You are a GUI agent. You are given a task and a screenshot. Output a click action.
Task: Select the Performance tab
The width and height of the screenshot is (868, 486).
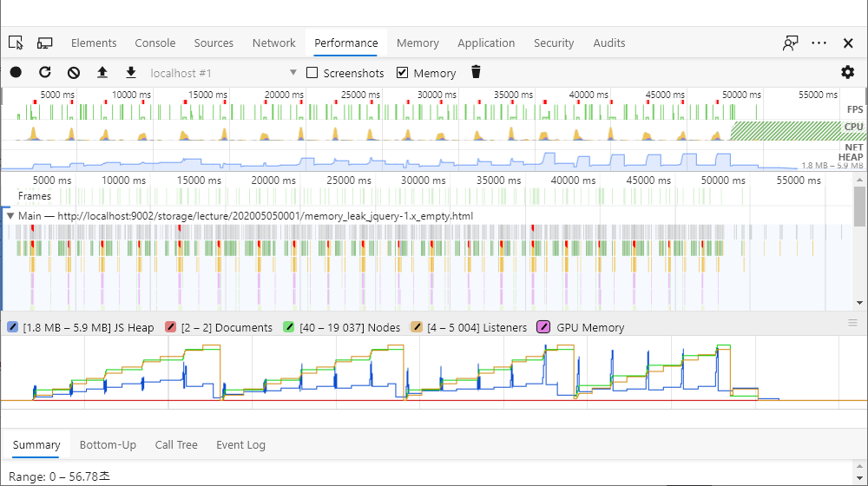click(346, 43)
